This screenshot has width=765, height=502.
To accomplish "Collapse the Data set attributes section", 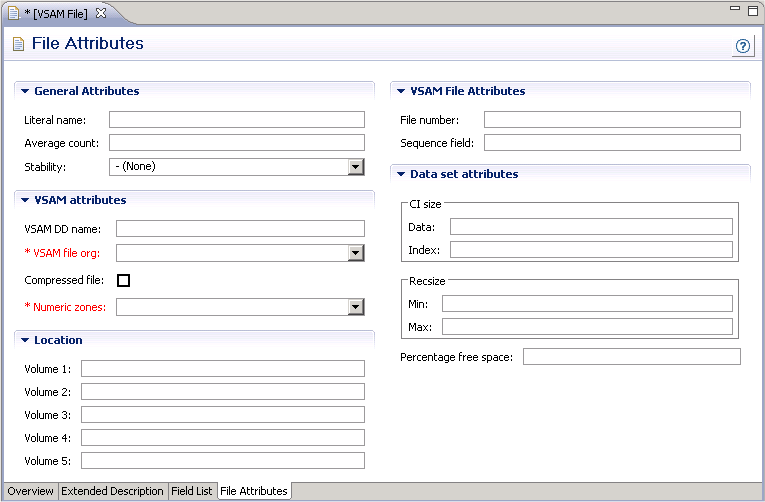I will coord(401,174).
